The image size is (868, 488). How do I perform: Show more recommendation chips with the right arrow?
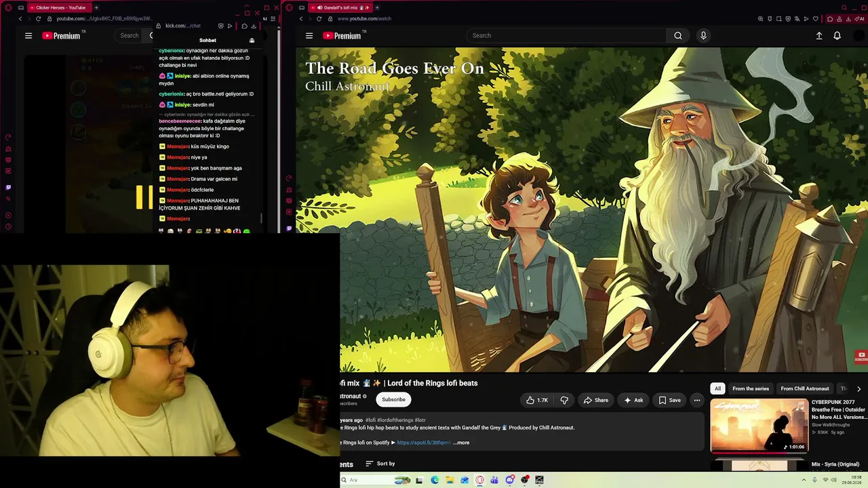tap(859, 389)
